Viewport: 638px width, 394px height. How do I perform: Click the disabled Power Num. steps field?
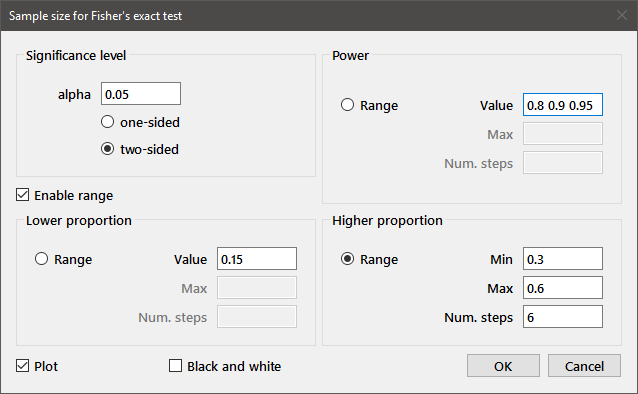pyautogui.click(x=563, y=163)
